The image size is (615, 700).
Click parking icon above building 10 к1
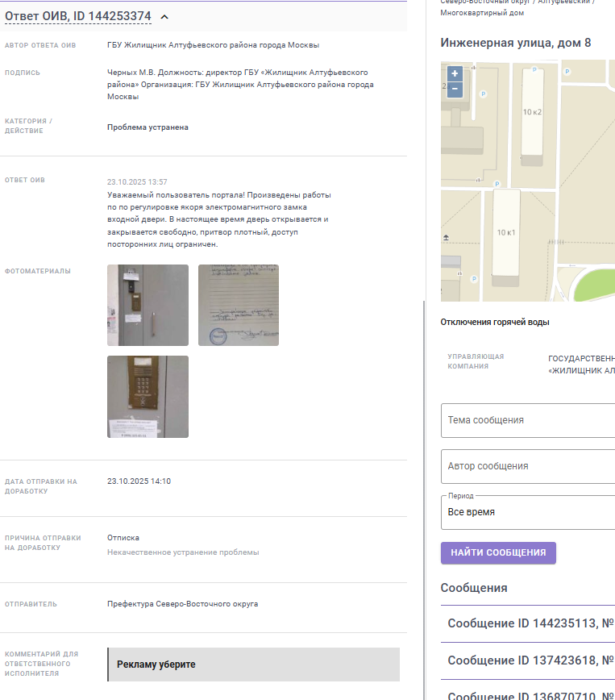pyautogui.click(x=497, y=184)
